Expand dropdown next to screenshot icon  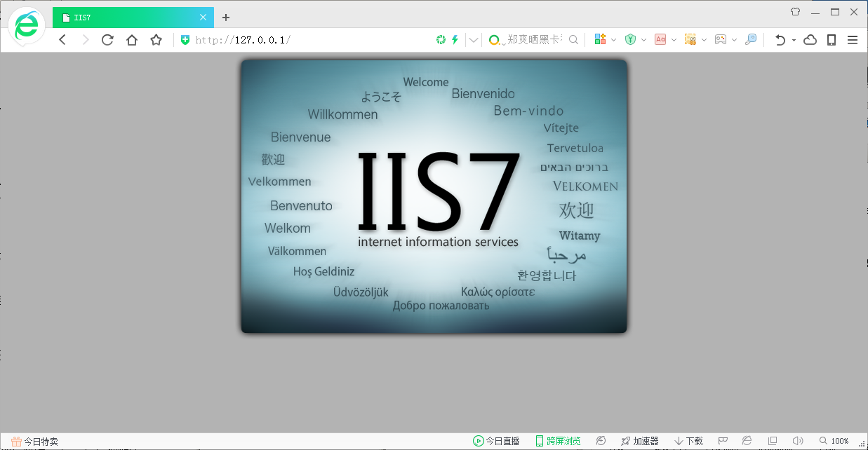click(704, 40)
